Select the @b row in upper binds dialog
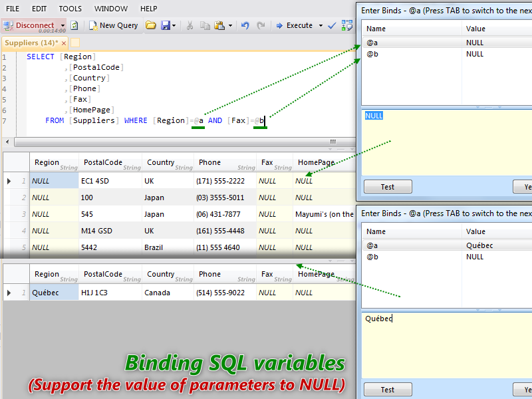This screenshot has width=532, height=399. click(x=447, y=54)
